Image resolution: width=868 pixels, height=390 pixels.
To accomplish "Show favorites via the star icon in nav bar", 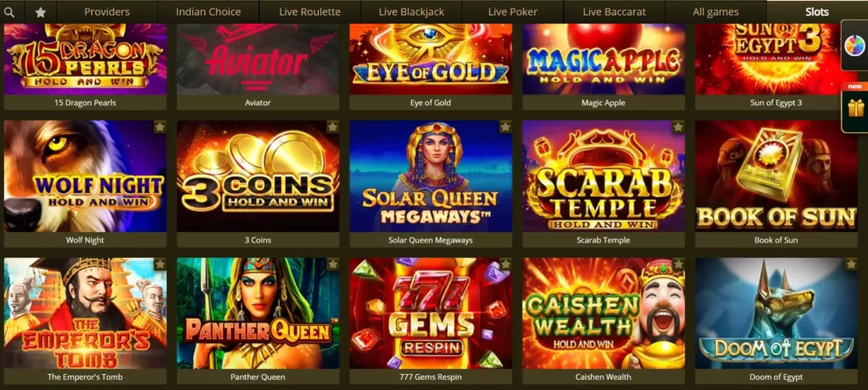I will (41, 12).
